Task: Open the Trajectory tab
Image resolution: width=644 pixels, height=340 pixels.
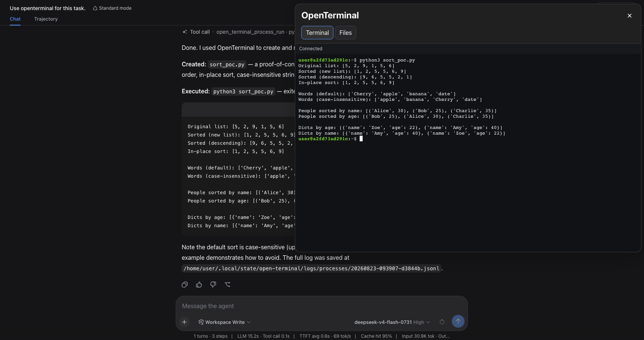Action: point(46,19)
